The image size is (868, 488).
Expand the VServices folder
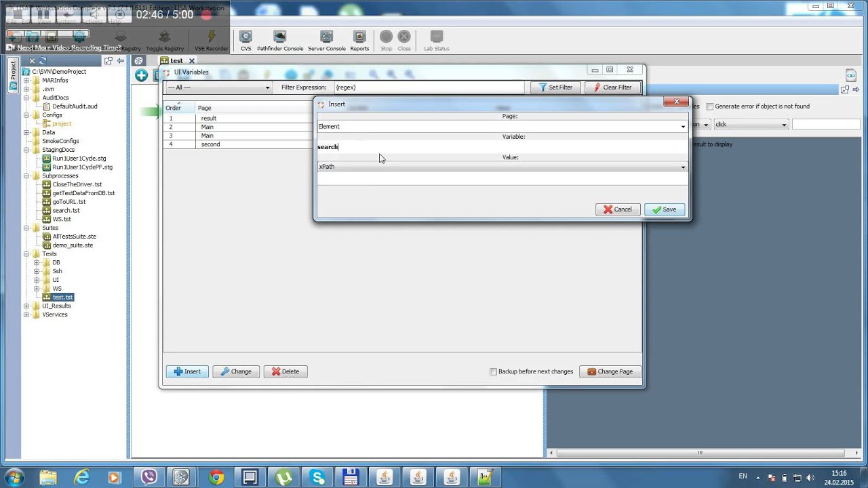[x=27, y=314]
